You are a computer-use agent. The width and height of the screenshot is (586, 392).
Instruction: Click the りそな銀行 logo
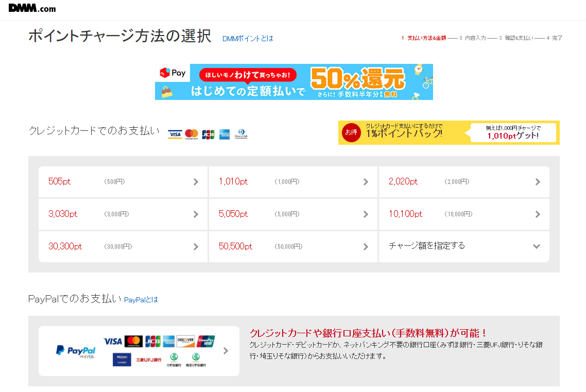[174, 360]
